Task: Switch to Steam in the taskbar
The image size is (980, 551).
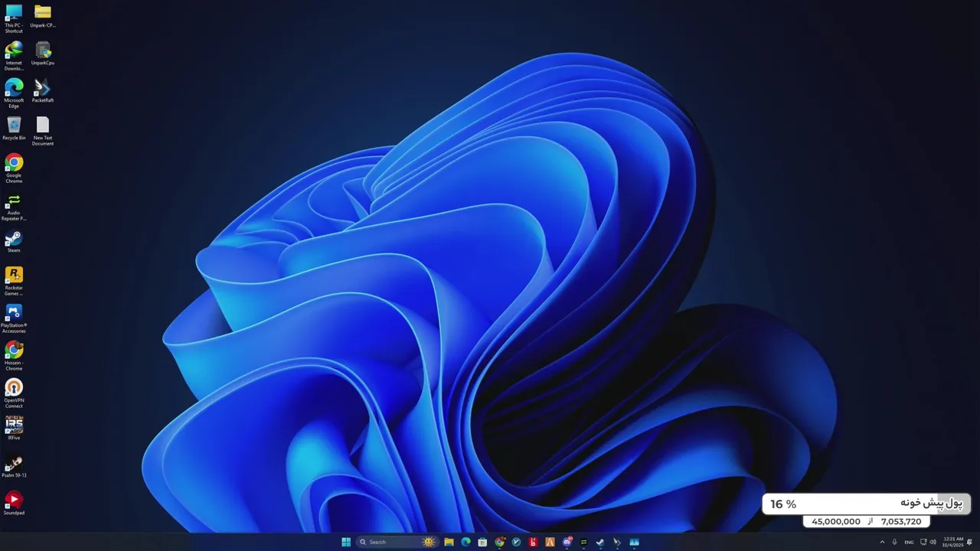Action: pos(600,542)
